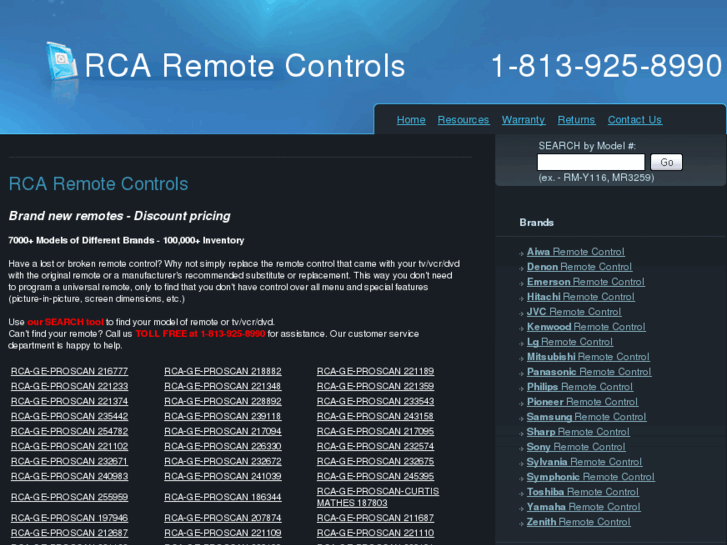Open RCA-GE-PROSCAN 254782 remote link
This screenshot has width=727, height=545.
pos(70,431)
